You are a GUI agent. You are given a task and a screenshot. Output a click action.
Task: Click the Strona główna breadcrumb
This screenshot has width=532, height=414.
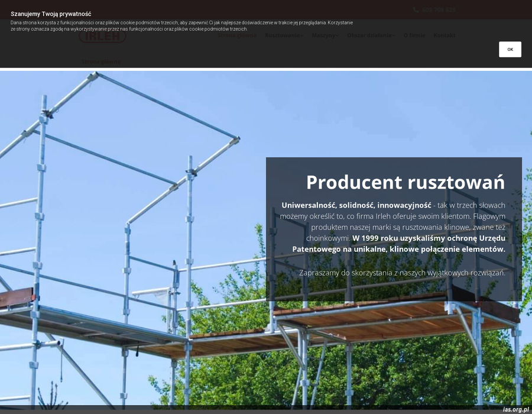click(x=101, y=62)
